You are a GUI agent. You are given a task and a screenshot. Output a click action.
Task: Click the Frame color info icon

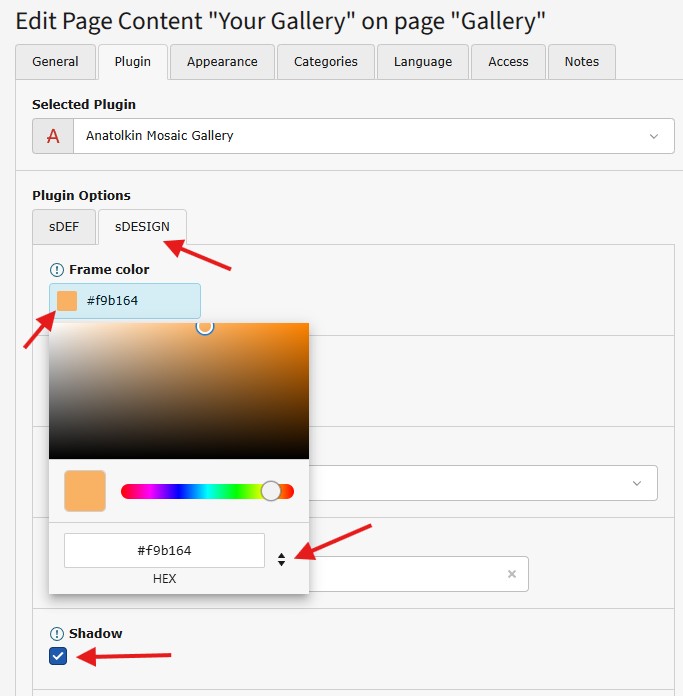(x=56, y=270)
